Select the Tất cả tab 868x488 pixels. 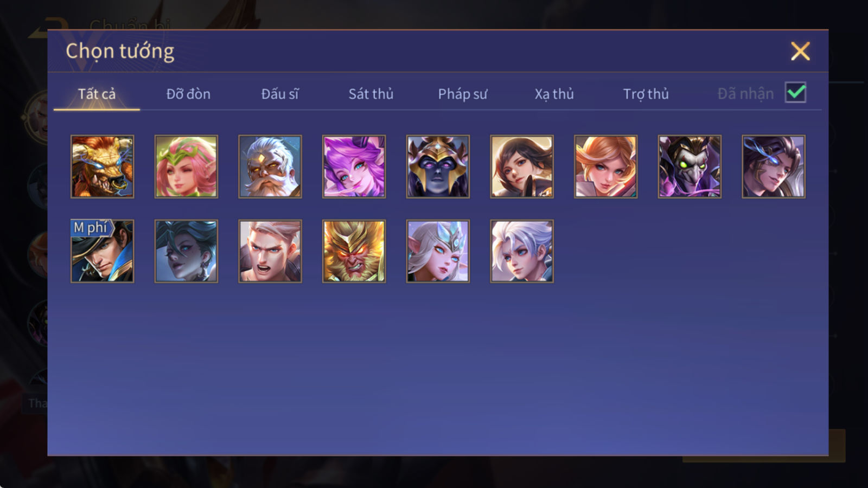tap(97, 94)
